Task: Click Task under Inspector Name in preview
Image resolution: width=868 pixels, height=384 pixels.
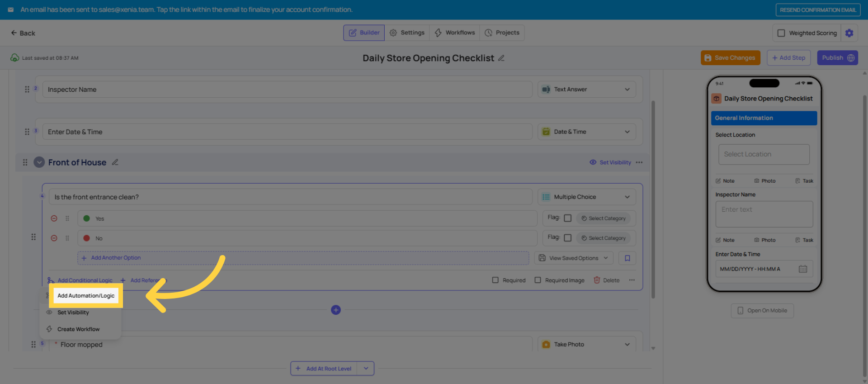Action: click(x=804, y=240)
